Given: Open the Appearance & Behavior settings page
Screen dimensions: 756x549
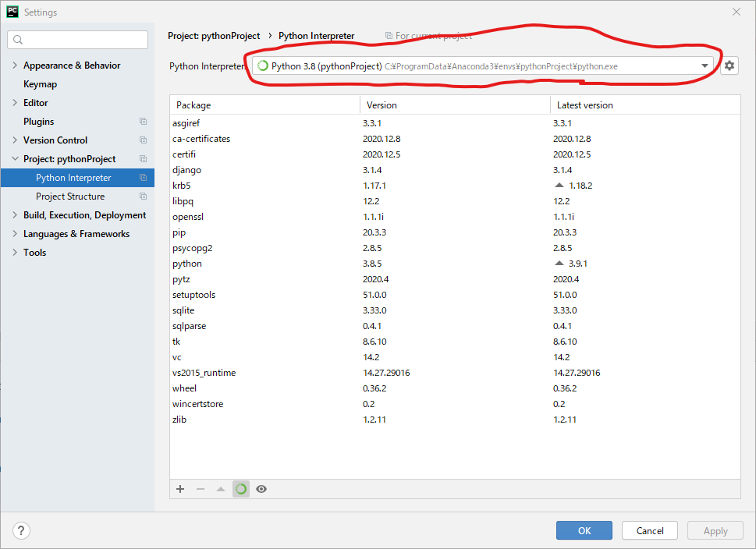Looking at the screenshot, I should tap(72, 65).
